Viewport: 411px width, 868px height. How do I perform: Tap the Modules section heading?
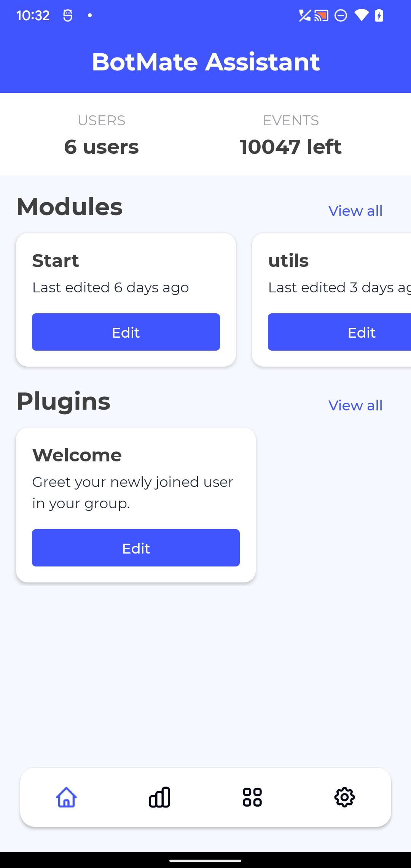coord(70,207)
